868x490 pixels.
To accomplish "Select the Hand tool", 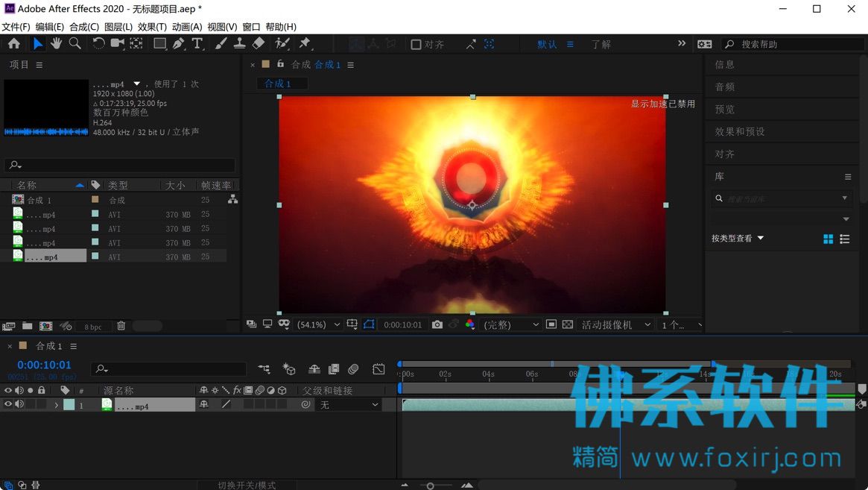I will [56, 44].
